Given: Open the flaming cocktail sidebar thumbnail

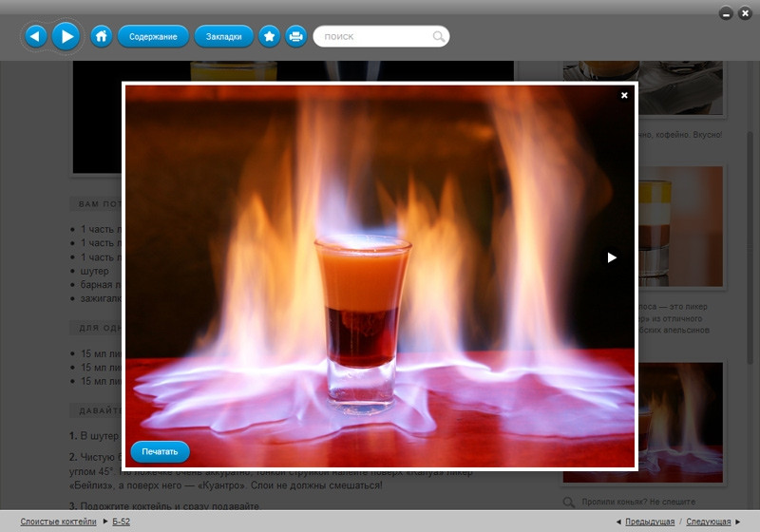Looking at the screenshot, I should pos(680,423).
